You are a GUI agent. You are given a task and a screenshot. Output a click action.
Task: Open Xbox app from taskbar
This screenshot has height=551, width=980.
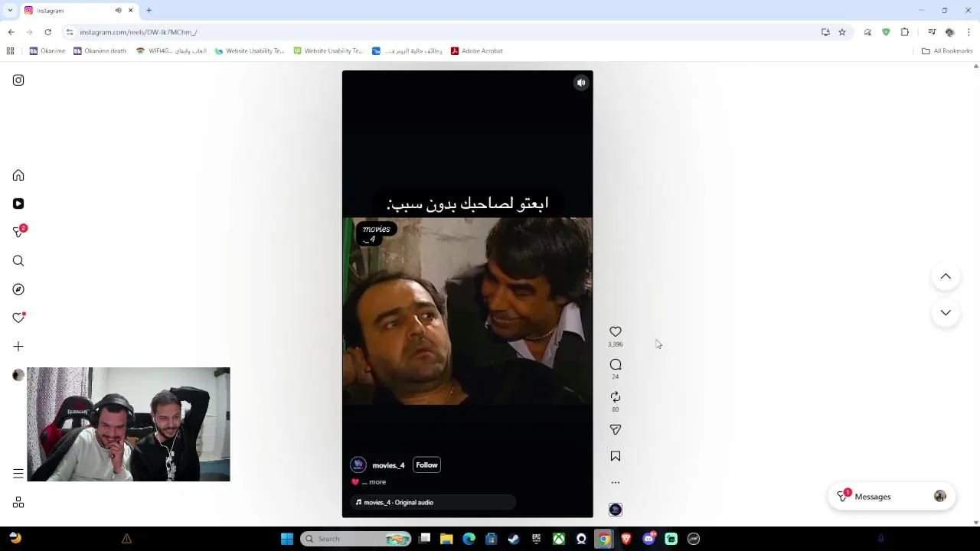tap(559, 539)
